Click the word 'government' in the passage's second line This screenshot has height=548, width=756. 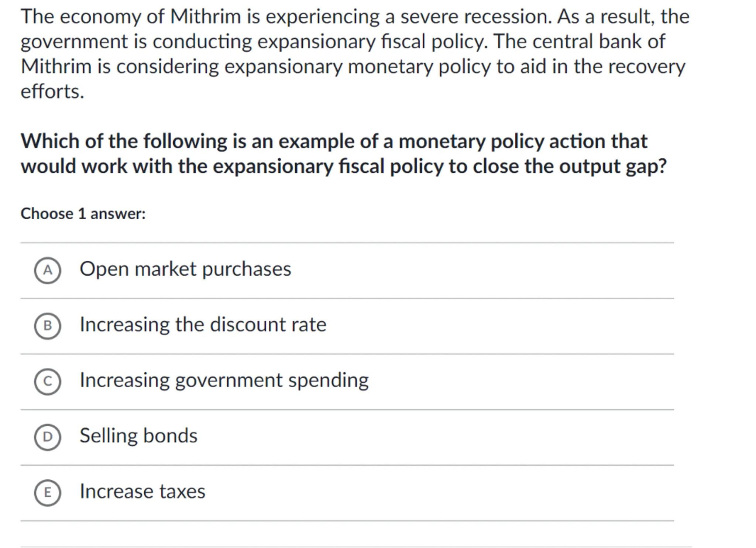point(74,42)
